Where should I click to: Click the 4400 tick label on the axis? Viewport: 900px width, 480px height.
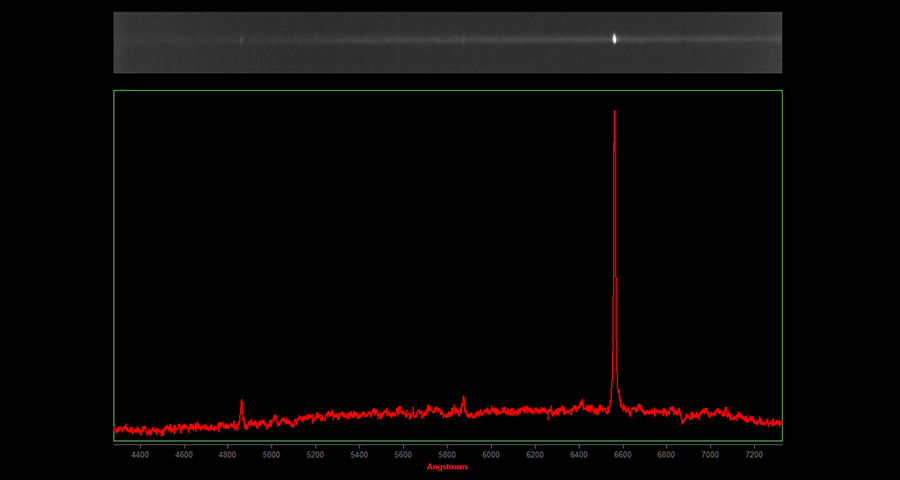(140, 454)
